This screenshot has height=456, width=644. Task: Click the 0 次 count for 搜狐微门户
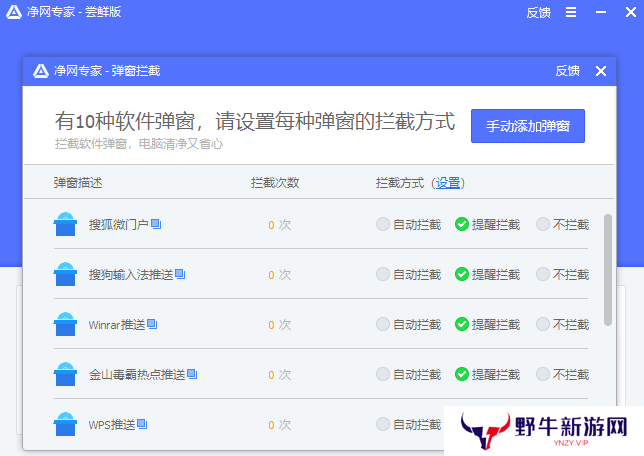[280, 224]
